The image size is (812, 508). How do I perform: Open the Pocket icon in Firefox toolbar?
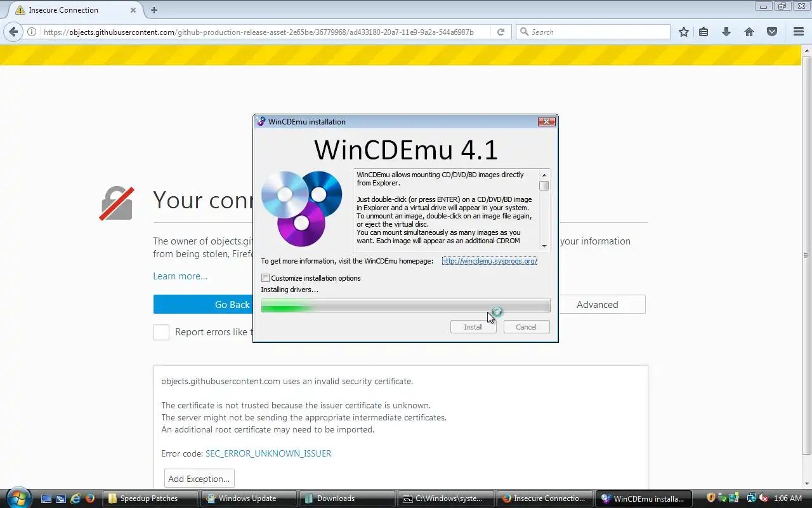point(772,32)
